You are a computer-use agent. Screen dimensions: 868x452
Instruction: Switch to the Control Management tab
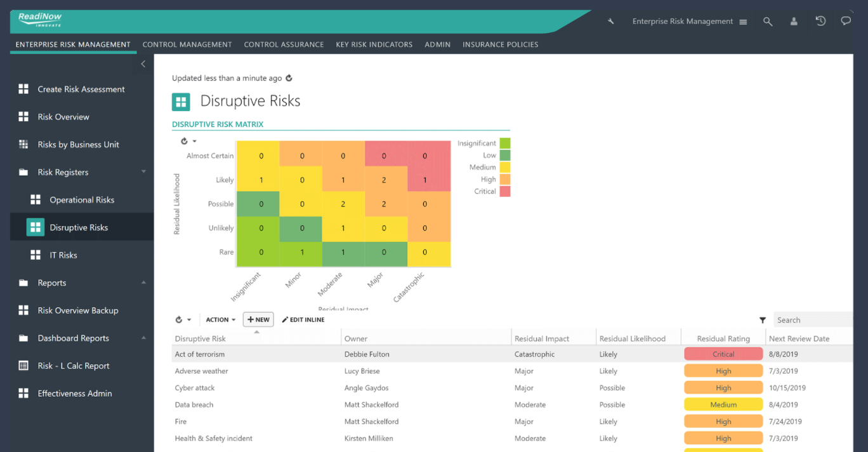(187, 44)
